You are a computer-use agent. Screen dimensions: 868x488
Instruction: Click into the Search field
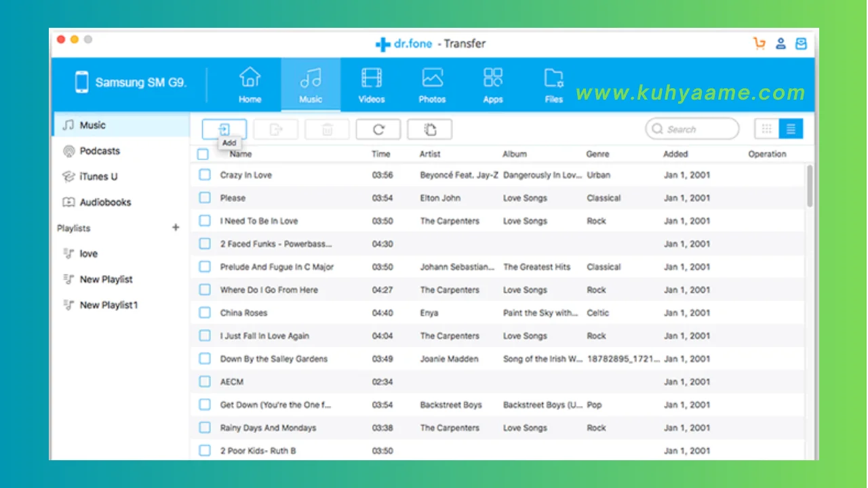(x=692, y=129)
